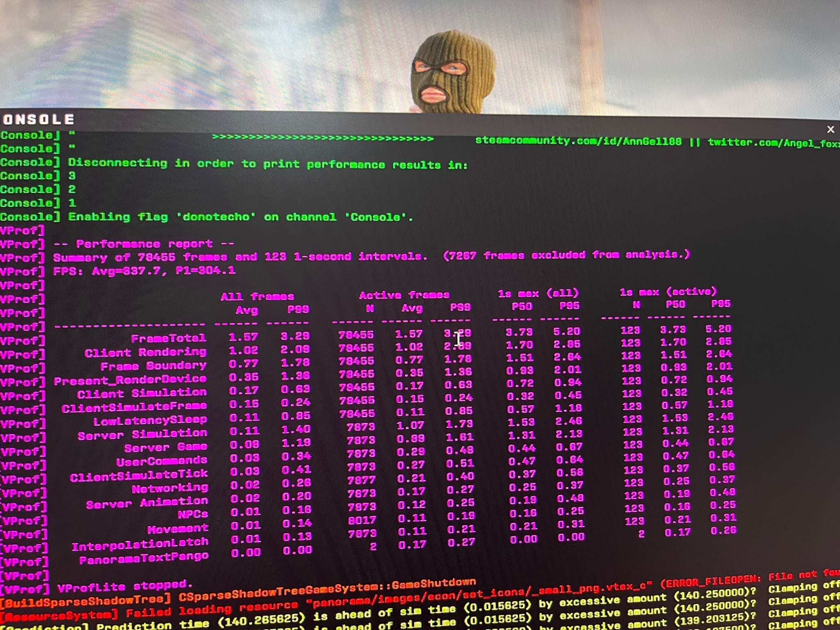
Task: Click the CONSOLE title header
Action: (x=38, y=119)
